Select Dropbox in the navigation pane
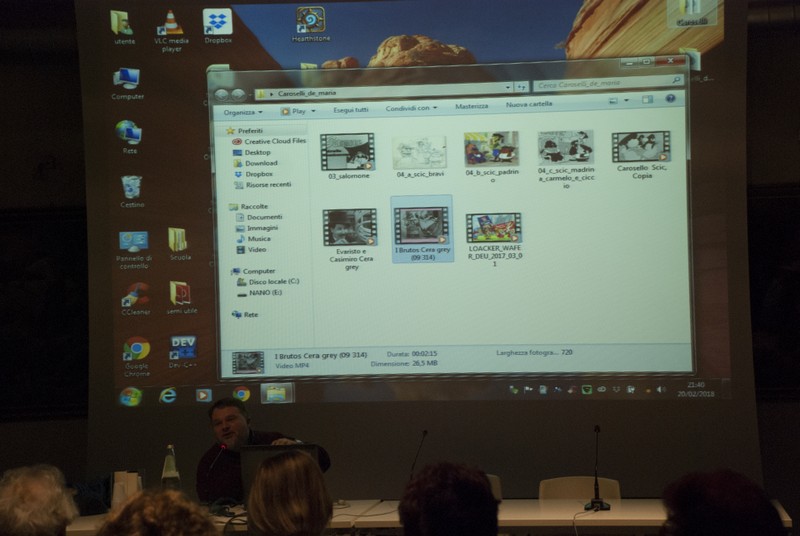This screenshot has width=800, height=536. point(254,174)
